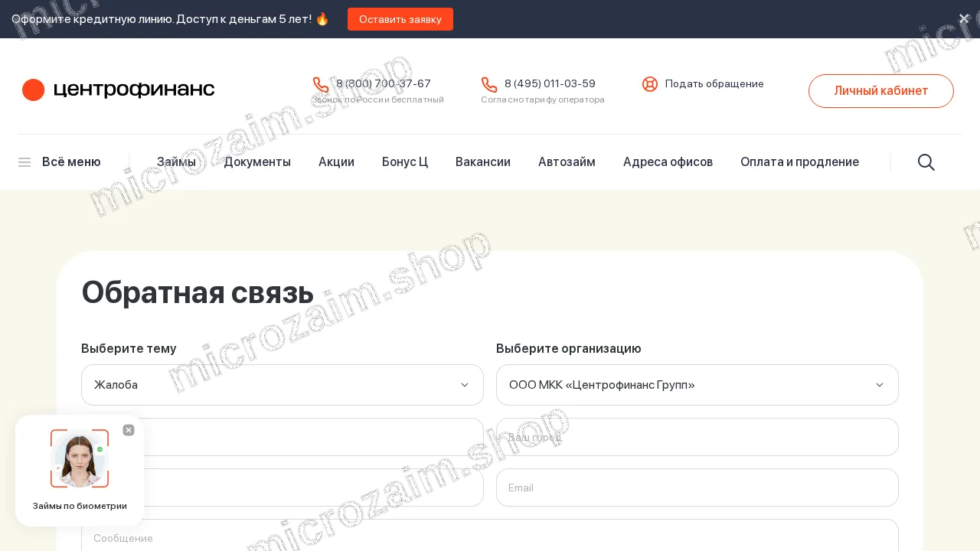
Task: Click the biometrics woman face thumbnail
Action: point(80,458)
